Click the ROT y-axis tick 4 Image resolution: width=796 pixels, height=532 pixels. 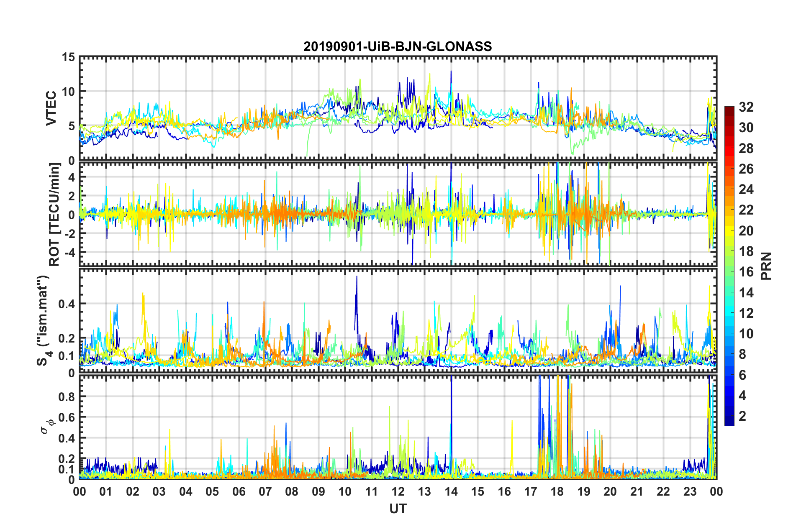(72, 177)
